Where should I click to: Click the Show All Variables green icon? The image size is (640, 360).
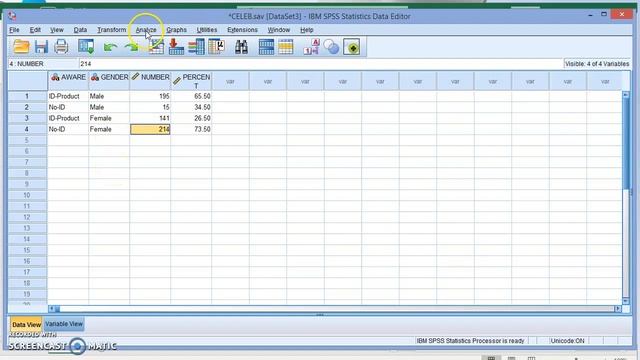click(352, 47)
